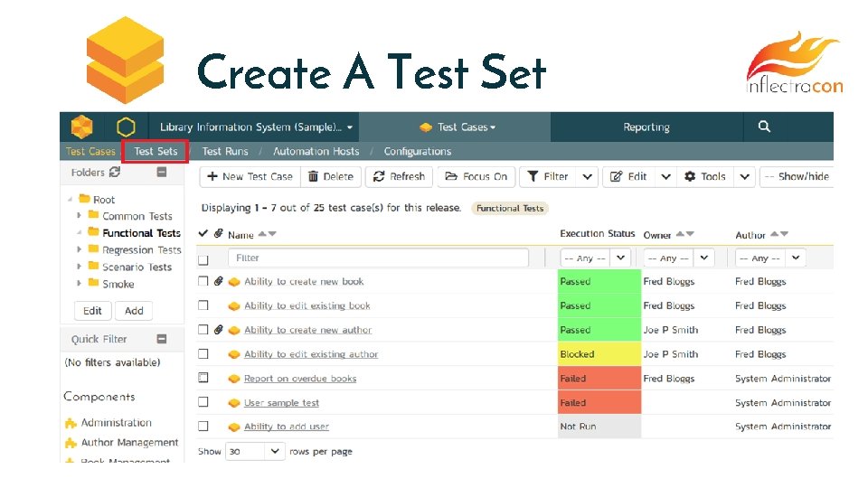Tick the checkbox for Report on overdue books

pos(203,378)
